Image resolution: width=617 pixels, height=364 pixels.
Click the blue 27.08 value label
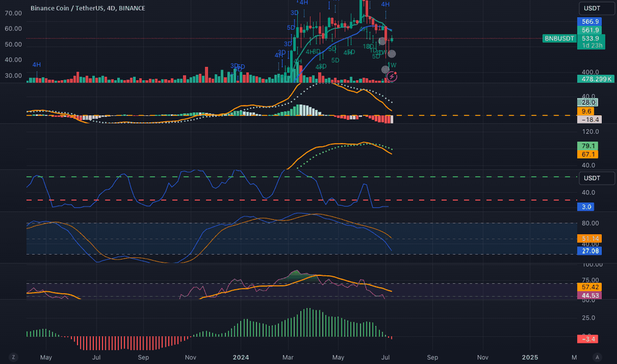point(589,251)
